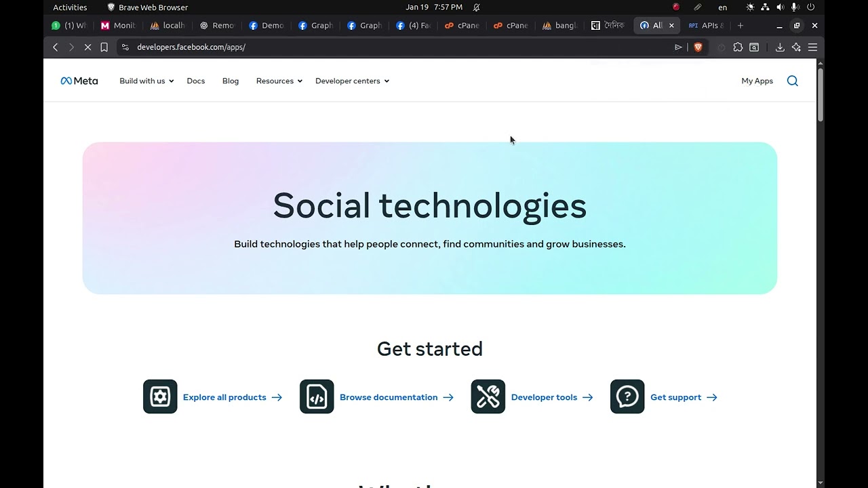Image resolution: width=868 pixels, height=488 pixels.
Task: Click the Developer tools wrench icon
Action: tap(488, 396)
